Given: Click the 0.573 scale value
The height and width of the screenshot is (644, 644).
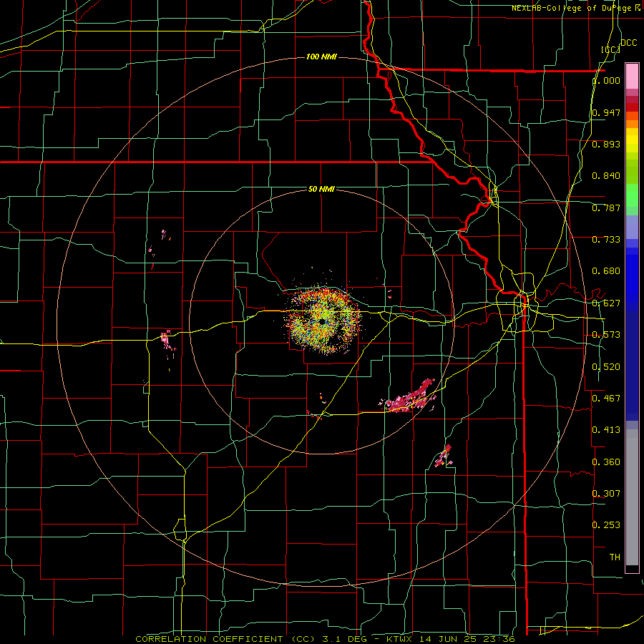Looking at the screenshot, I should tap(606, 335).
